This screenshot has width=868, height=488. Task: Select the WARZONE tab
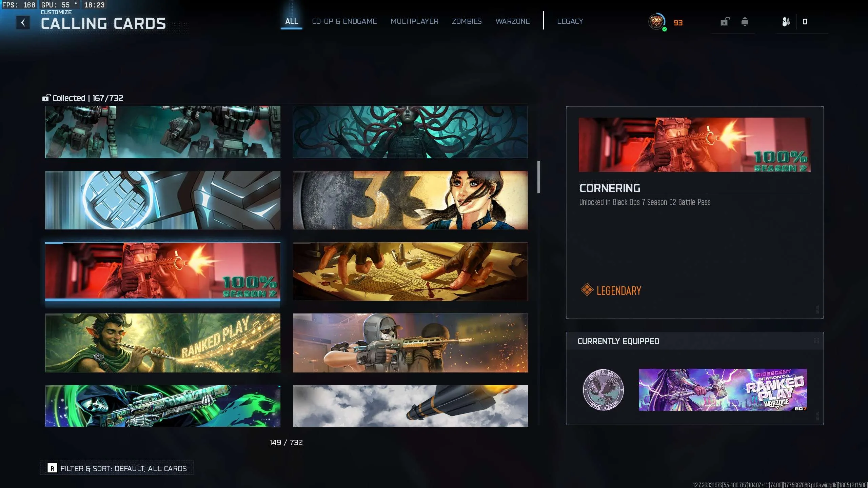(513, 21)
